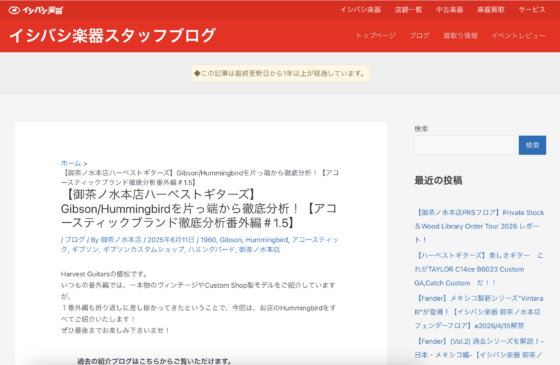This screenshot has height=365, width=560.
Task: Open the last 御茶ノ水本店 tag link
Action: click(259, 249)
